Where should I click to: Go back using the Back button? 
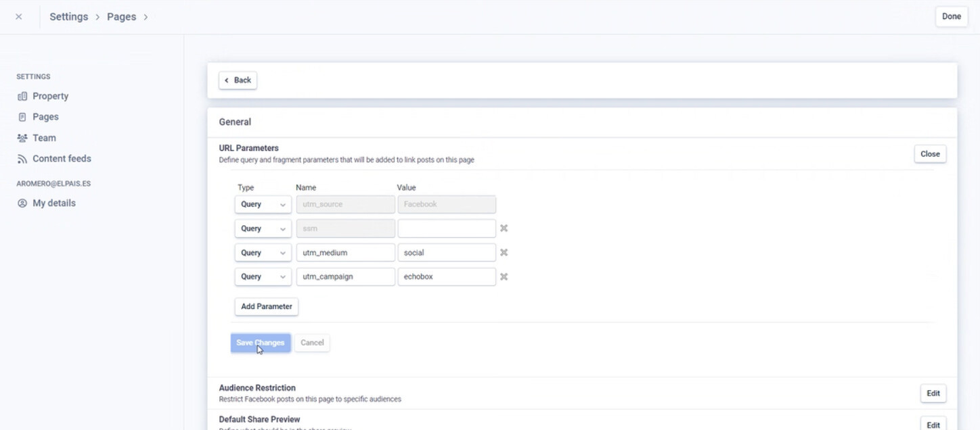click(x=238, y=80)
